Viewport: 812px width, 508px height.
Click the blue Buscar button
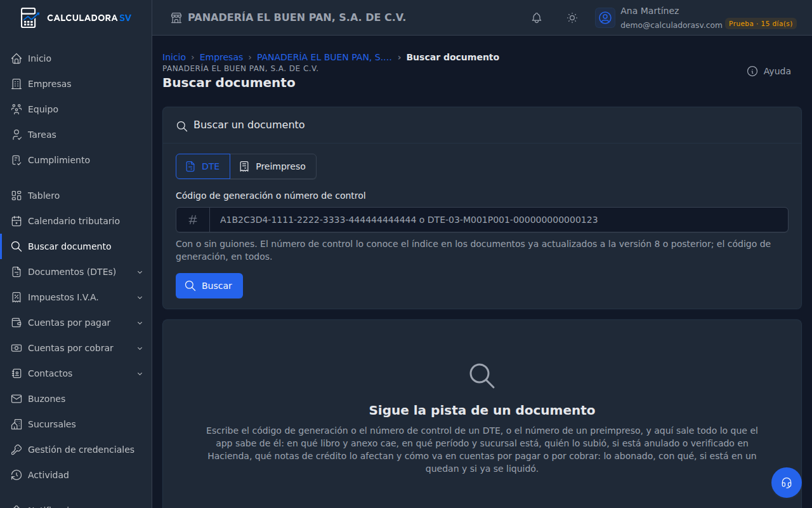[x=209, y=286]
